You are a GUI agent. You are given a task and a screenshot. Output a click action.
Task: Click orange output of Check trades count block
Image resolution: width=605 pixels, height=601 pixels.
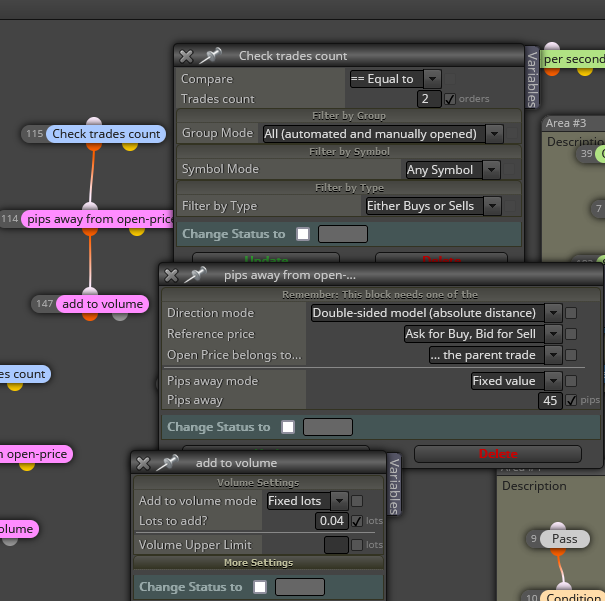[94, 146]
